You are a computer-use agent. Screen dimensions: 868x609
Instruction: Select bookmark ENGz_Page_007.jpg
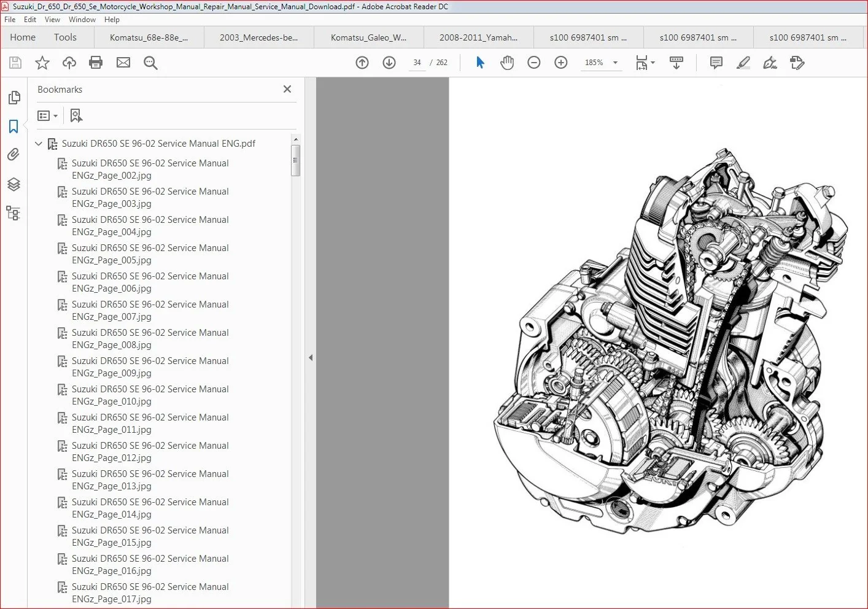(150, 311)
